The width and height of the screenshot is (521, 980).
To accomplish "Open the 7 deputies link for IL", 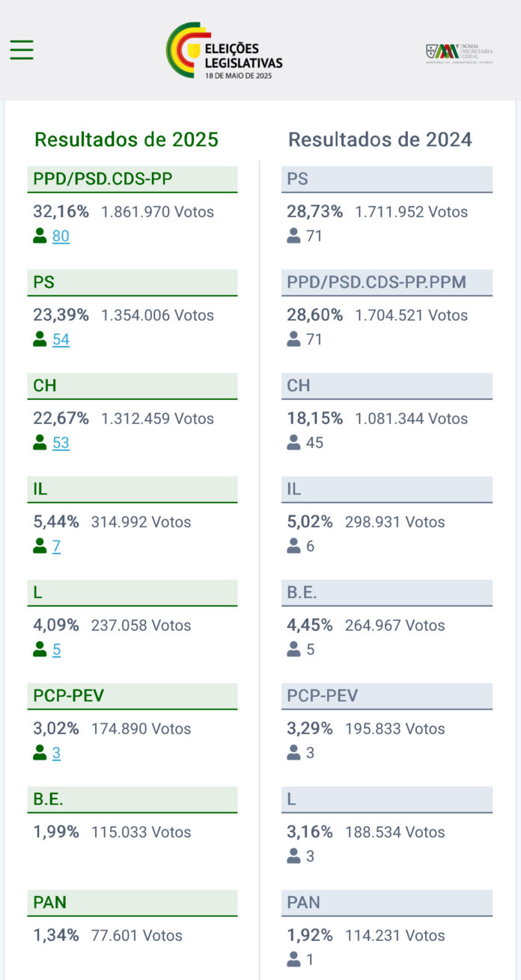I will [x=56, y=546].
